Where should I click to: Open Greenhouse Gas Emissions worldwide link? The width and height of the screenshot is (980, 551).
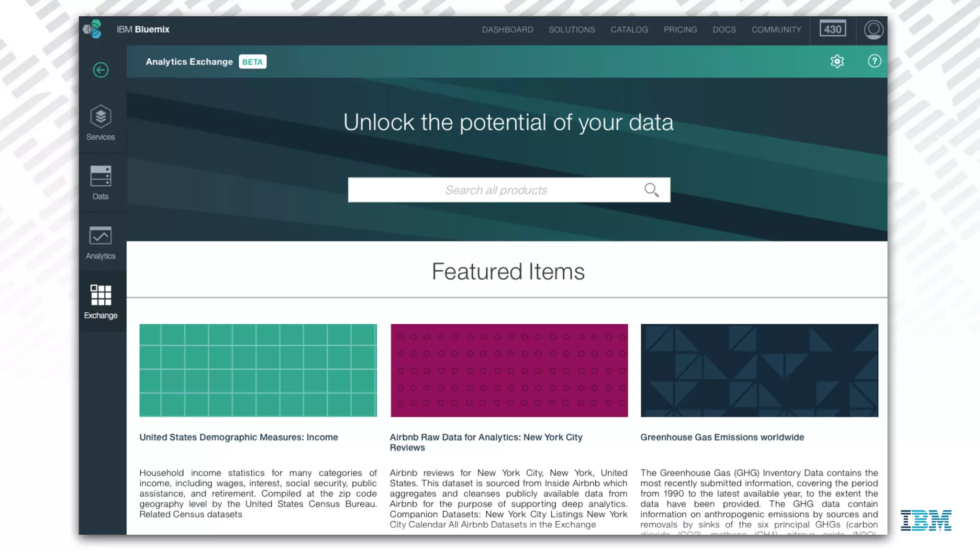click(722, 437)
